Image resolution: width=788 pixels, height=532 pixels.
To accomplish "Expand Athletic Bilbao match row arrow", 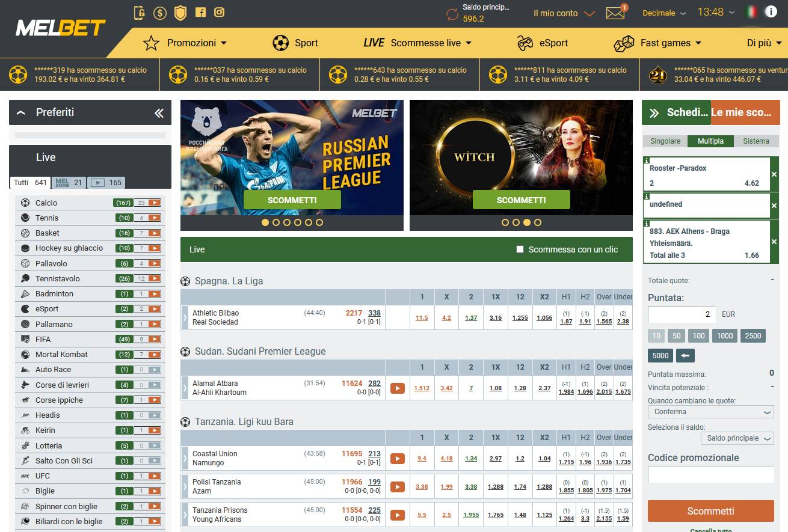I will [185, 317].
